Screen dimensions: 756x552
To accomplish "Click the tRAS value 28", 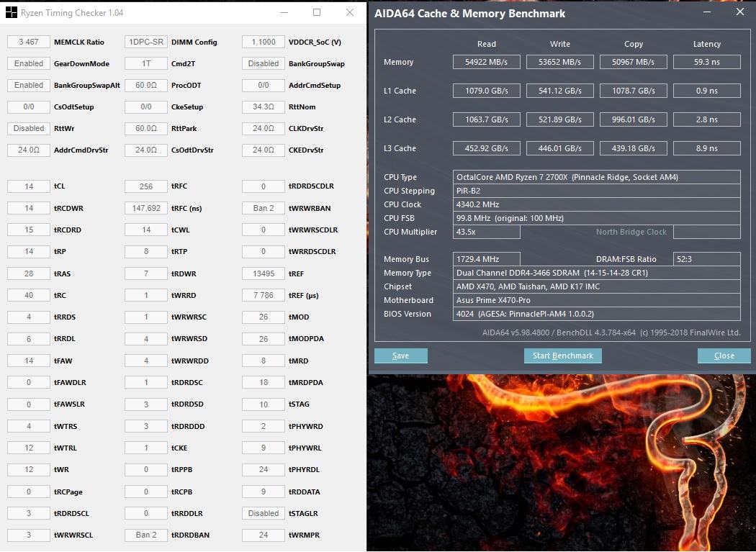I will [29, 273].
